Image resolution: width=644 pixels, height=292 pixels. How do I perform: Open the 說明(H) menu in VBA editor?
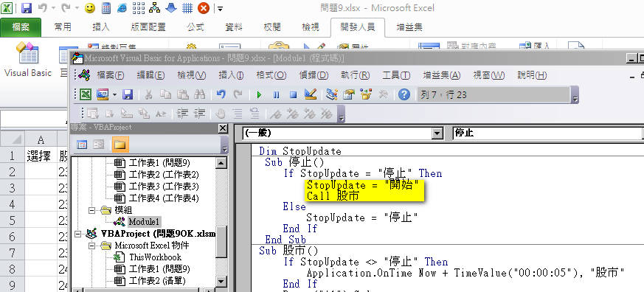533,75
